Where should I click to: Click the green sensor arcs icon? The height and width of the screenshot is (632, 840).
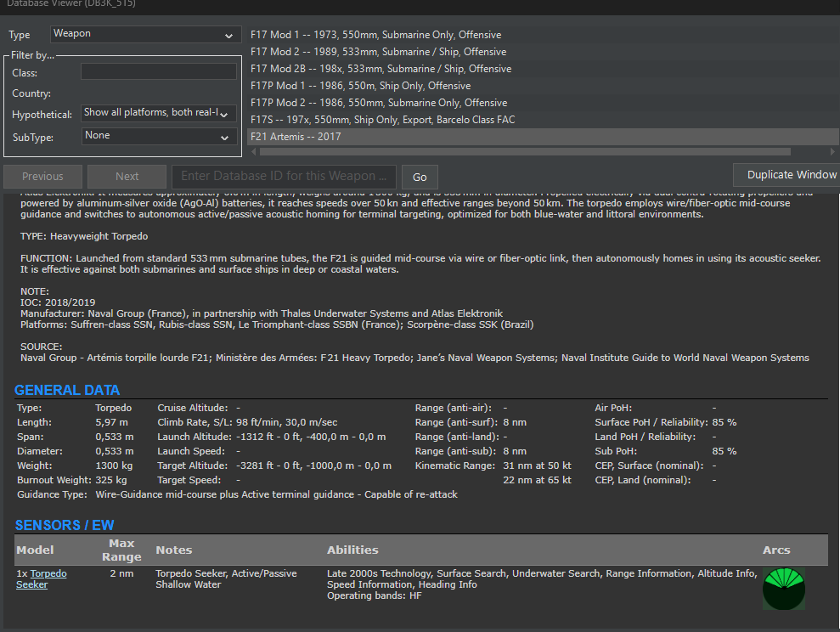point(783,589)
